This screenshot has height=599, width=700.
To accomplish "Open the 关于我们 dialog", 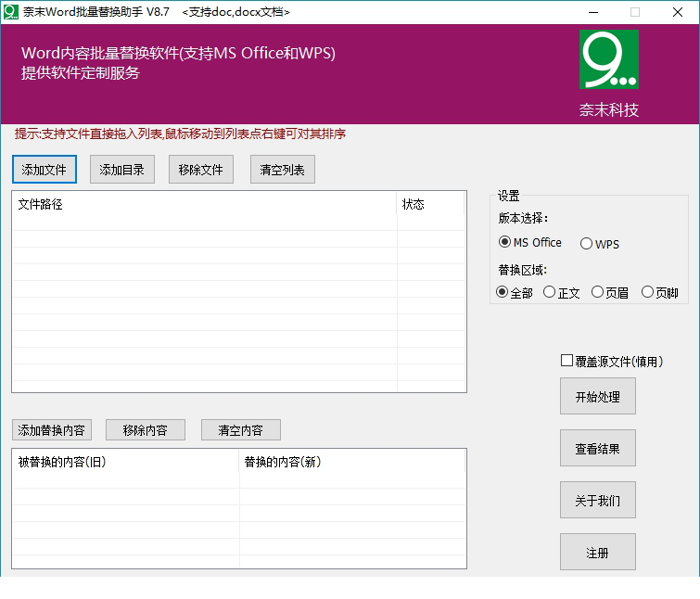I will coord(598,500).
